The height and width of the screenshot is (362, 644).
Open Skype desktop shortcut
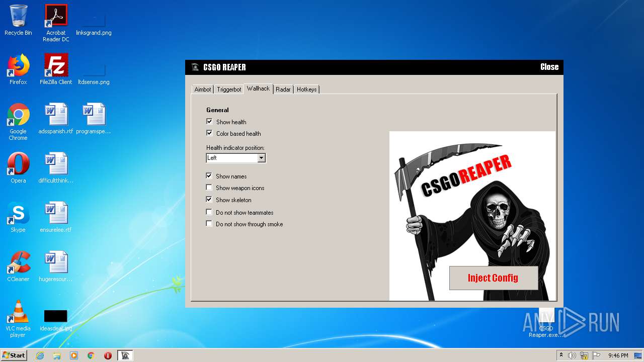coord(18,217)
